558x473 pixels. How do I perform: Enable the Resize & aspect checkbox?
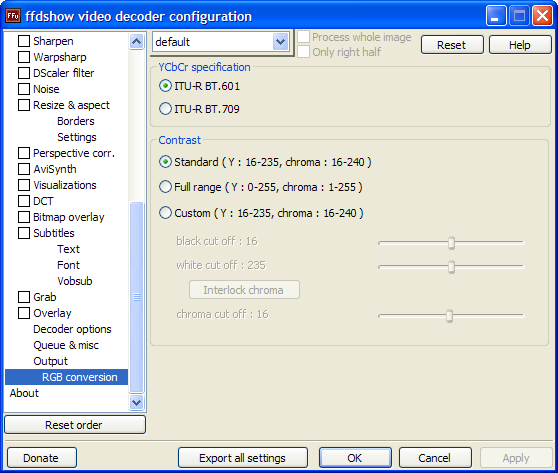[24, 105]
